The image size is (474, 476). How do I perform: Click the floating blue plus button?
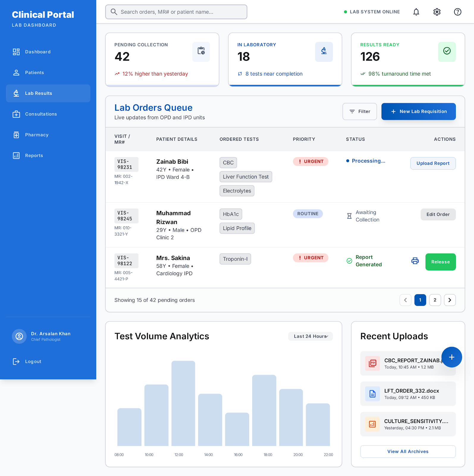click(x=452, y=357)
